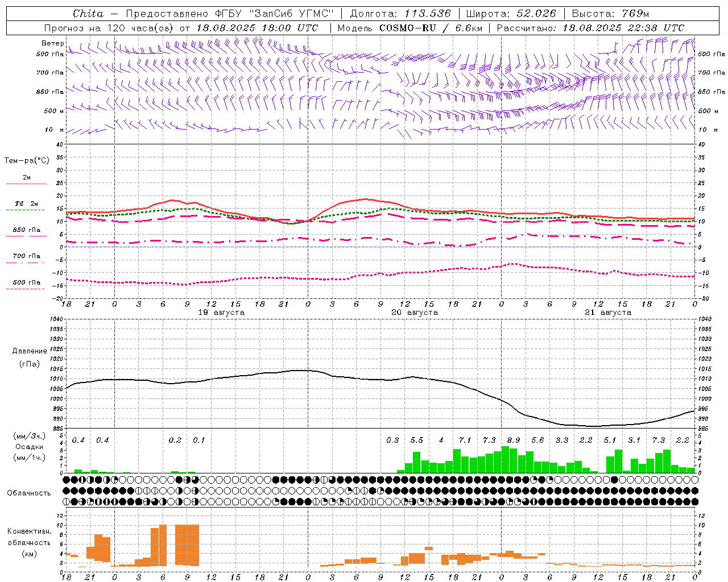Click the 'Ветер' wind panel label
The height and width of the screenshot is (582, 728).
[52, 43]
